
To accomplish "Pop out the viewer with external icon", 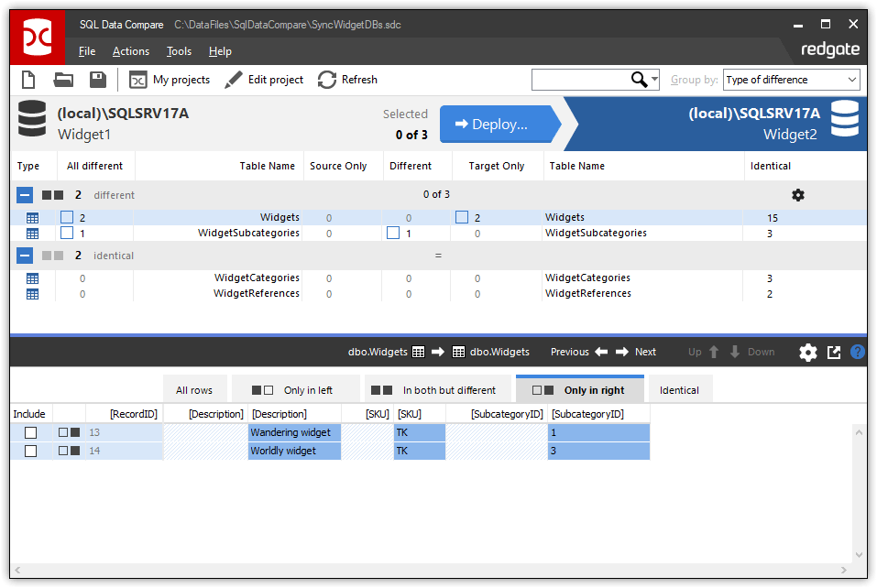I will pos(834,352).
